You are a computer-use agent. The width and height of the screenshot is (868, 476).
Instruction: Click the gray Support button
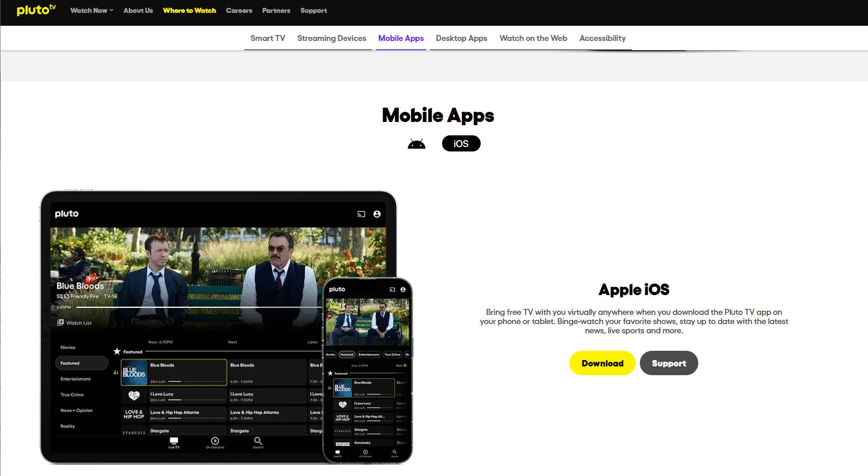click(668, 363)
